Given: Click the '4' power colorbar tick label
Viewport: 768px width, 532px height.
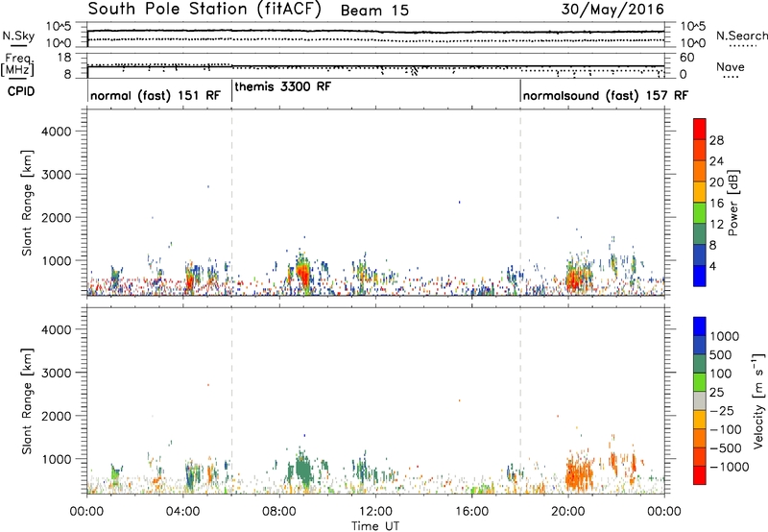Looking at the screenshot, I should click(712, 267).
